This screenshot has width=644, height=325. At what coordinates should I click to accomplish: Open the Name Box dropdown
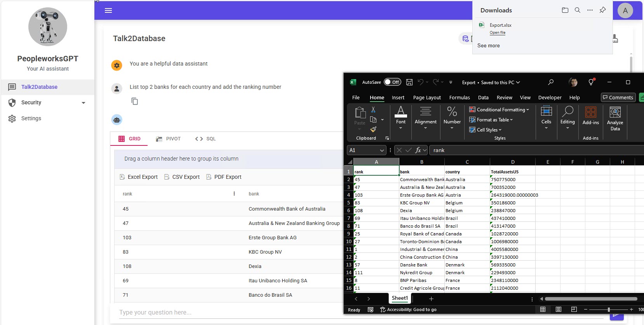(382, 150)
